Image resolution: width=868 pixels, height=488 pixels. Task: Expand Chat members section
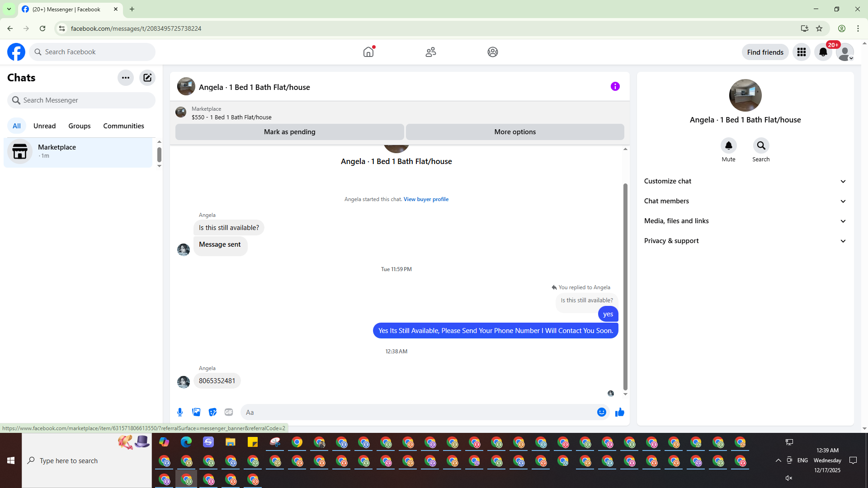tap(745, 201)
